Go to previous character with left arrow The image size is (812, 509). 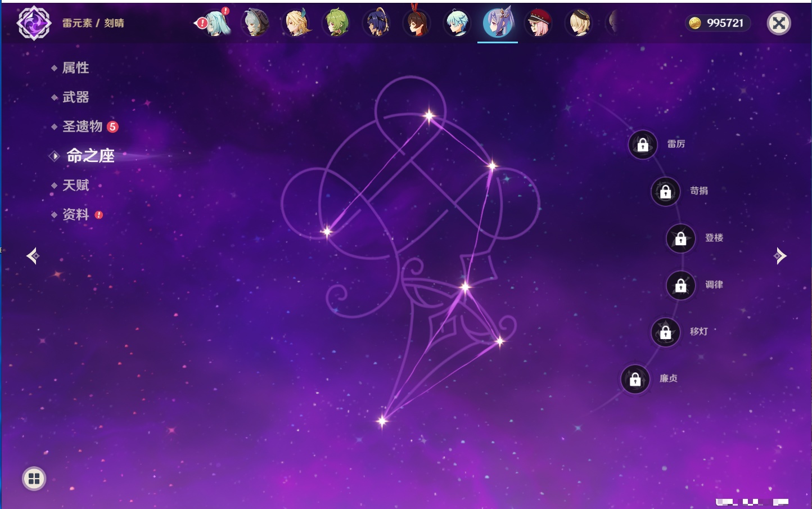(33, 256)
